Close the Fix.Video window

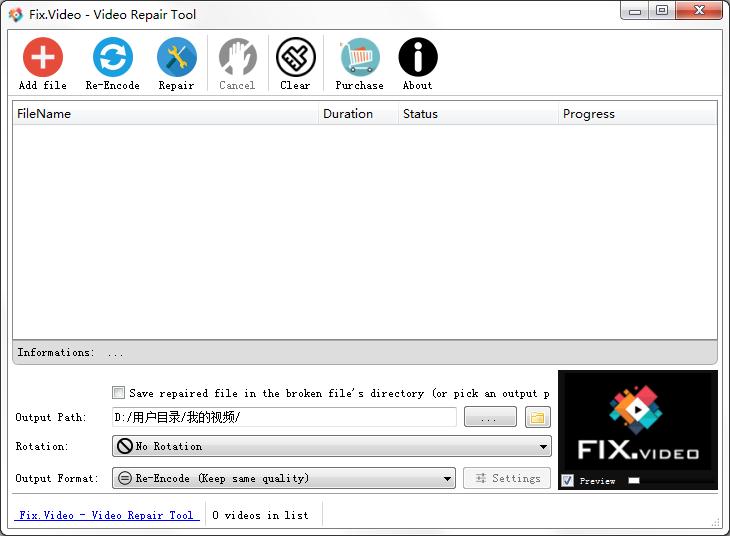[x=699, y=11]
